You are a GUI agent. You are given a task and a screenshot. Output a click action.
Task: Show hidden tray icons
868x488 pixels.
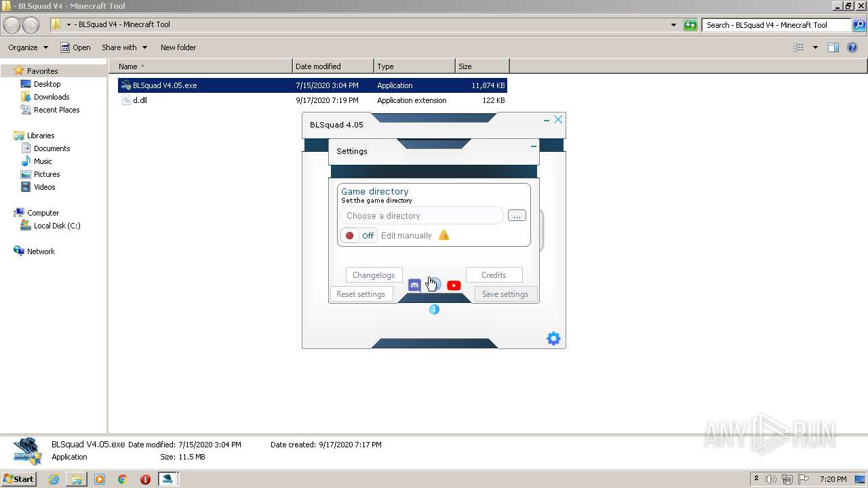[x=756, y=479]
